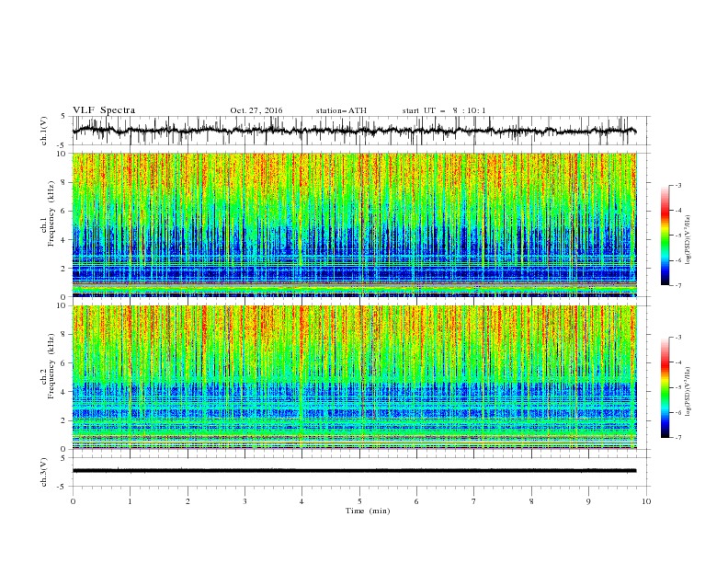The width and height of the screenshot is (728, 563).
Task: Click the "start UT = 8 :10: 1" text
Action: pos(444,110)
